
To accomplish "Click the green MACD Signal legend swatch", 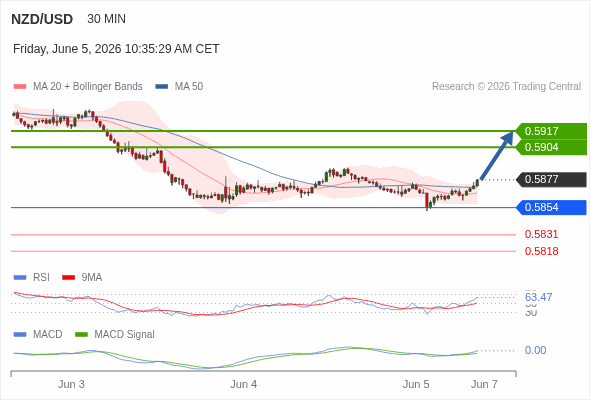I will pyautogui.click(x=81, y=335).
